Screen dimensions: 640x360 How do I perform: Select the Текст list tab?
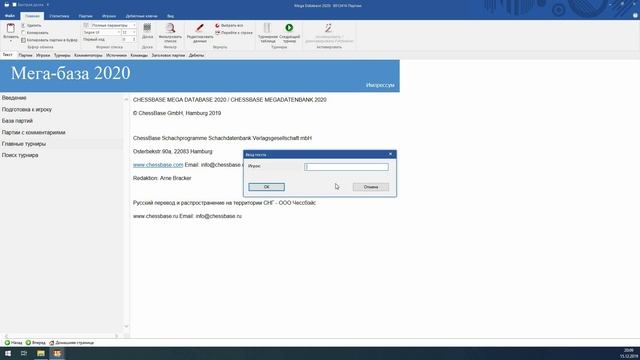click(7, 55)
